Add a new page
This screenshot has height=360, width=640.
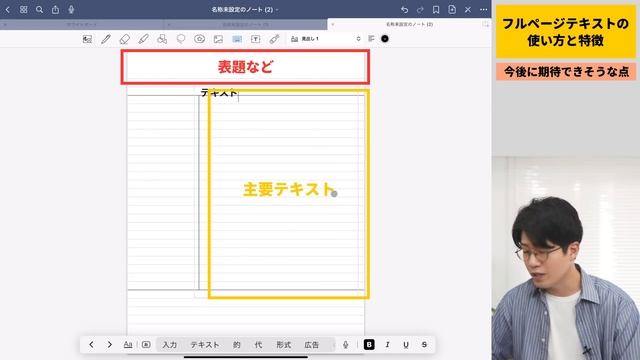(452, 9)
